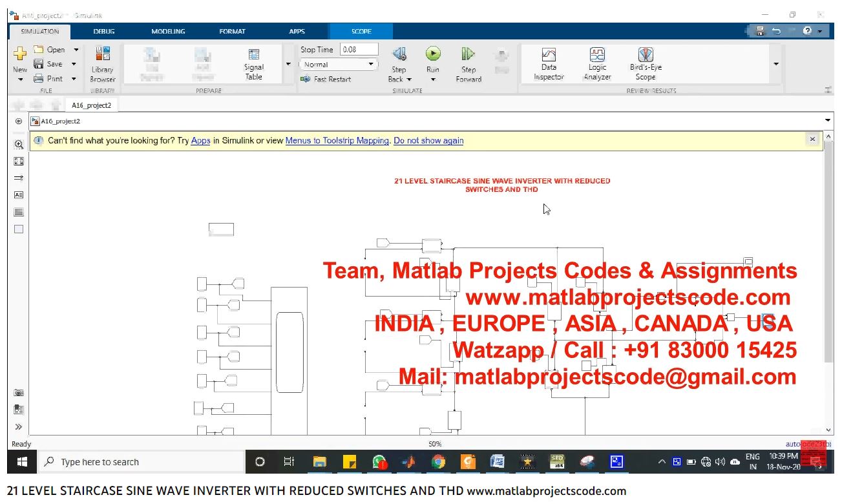Open Bird's-Eye Scope
The image size is (842, 504).
[646, 64]
